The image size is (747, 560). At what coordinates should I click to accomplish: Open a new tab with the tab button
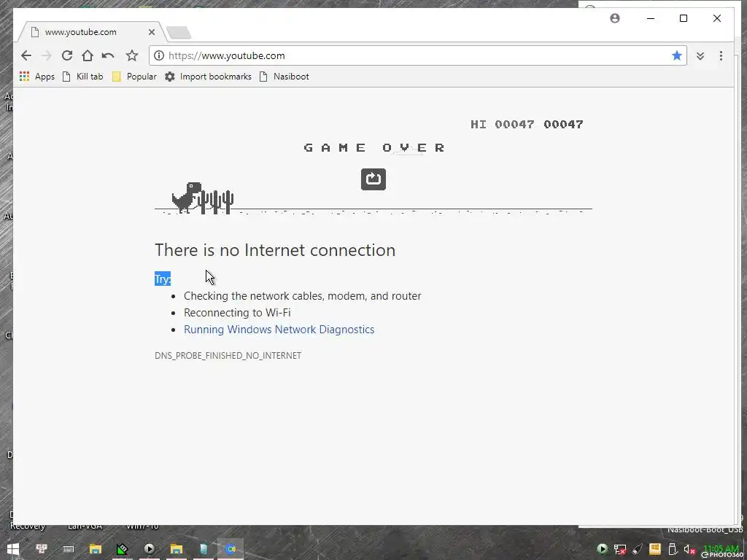[x=179, y=32]
